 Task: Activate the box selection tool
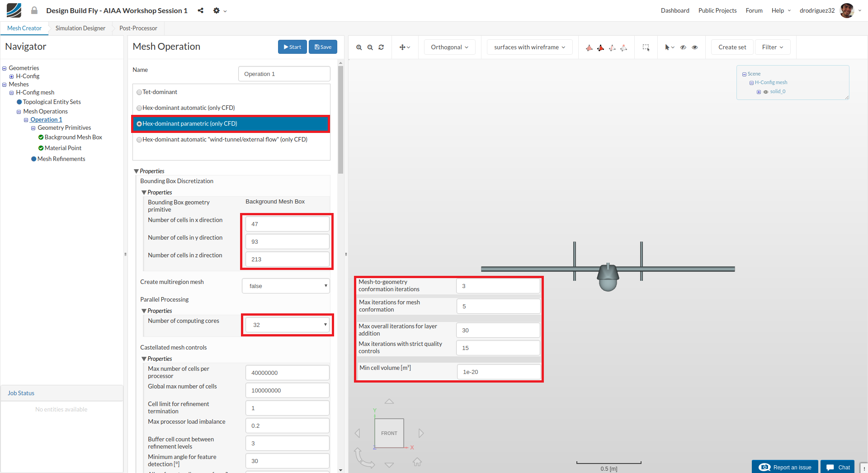pyautogui.click(x=646, y=47)
